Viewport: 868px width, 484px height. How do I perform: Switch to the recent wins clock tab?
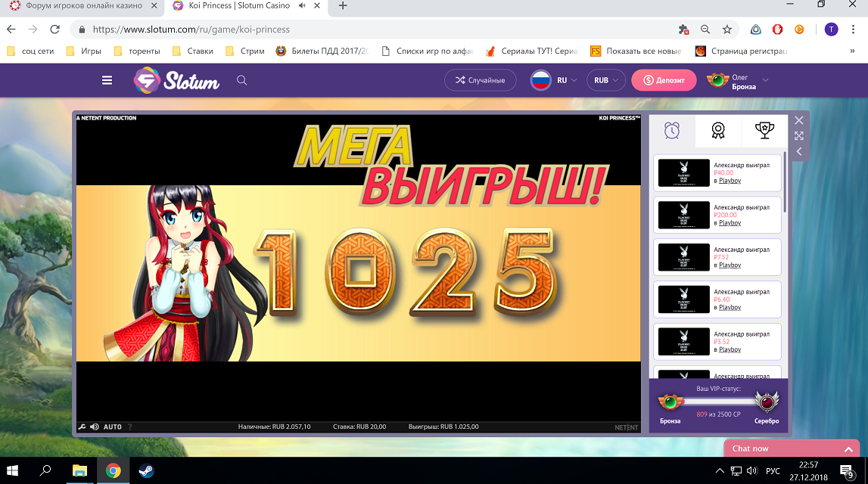click(x=671, y=131)
